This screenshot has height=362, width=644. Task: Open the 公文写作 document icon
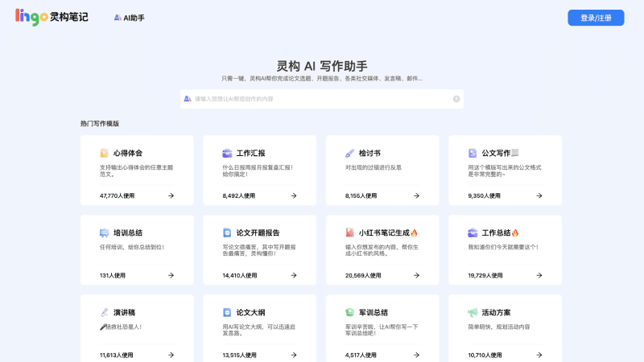473,153
